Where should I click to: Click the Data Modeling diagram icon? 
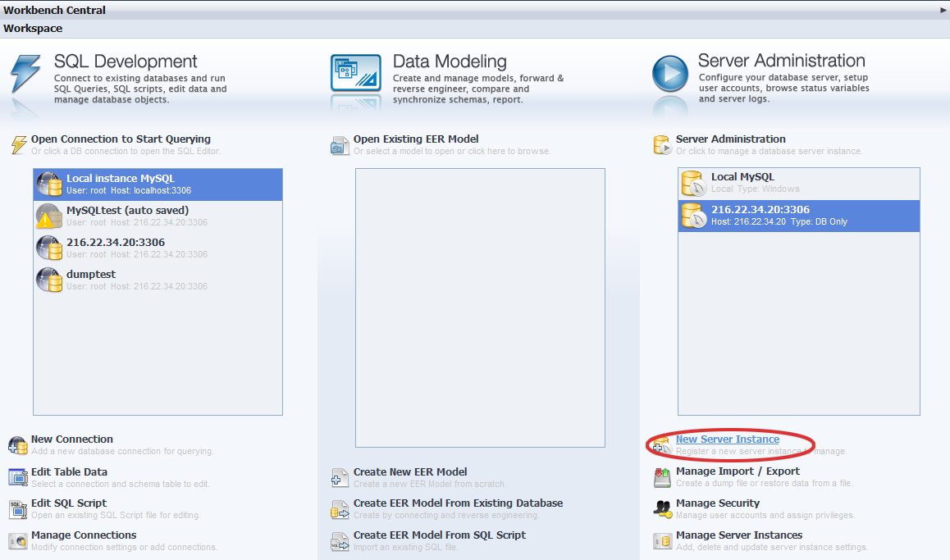click(356, 73)
